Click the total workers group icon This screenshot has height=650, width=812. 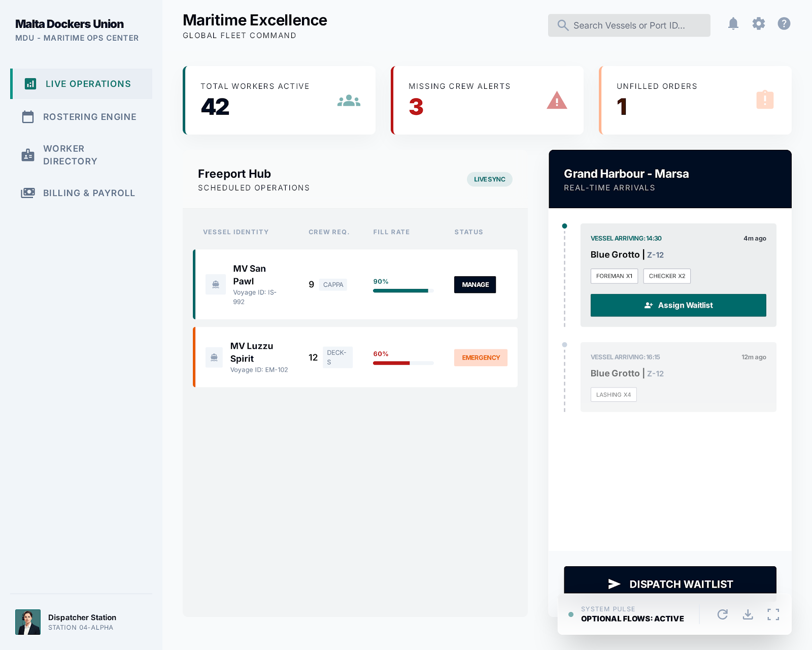click(349, 101)
